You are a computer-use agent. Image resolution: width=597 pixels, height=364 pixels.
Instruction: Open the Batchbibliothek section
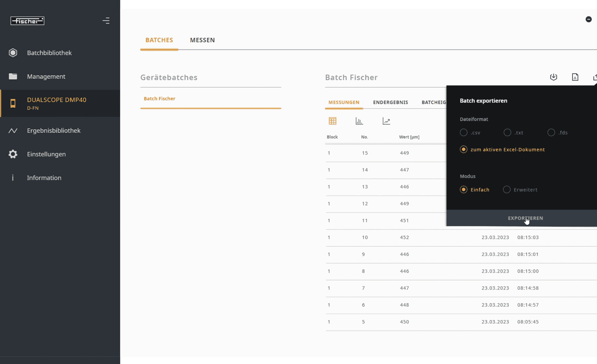(49, 53)
